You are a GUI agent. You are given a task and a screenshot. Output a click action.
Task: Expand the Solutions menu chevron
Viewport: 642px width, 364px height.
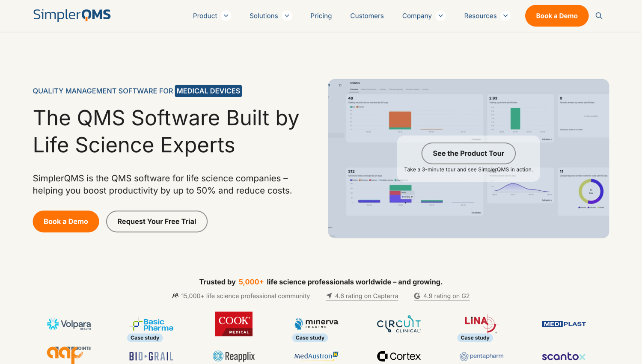pos(287,16)
